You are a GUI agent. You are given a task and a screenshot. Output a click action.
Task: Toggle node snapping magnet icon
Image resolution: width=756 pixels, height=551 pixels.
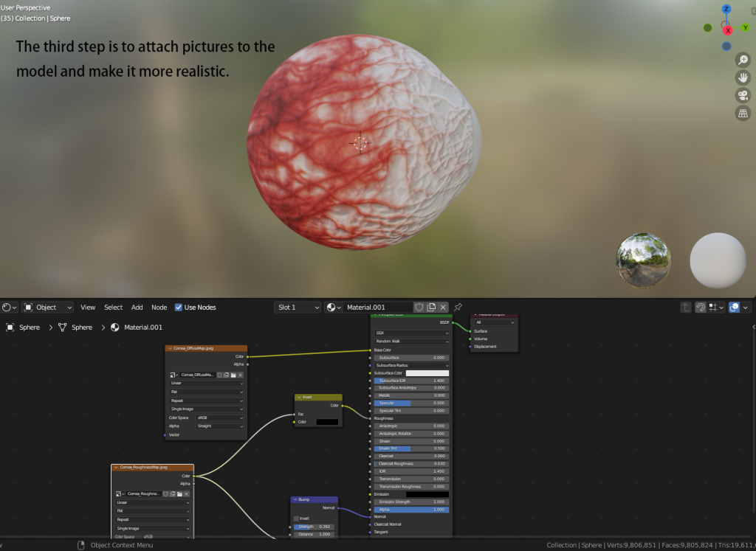pos(701,308)
